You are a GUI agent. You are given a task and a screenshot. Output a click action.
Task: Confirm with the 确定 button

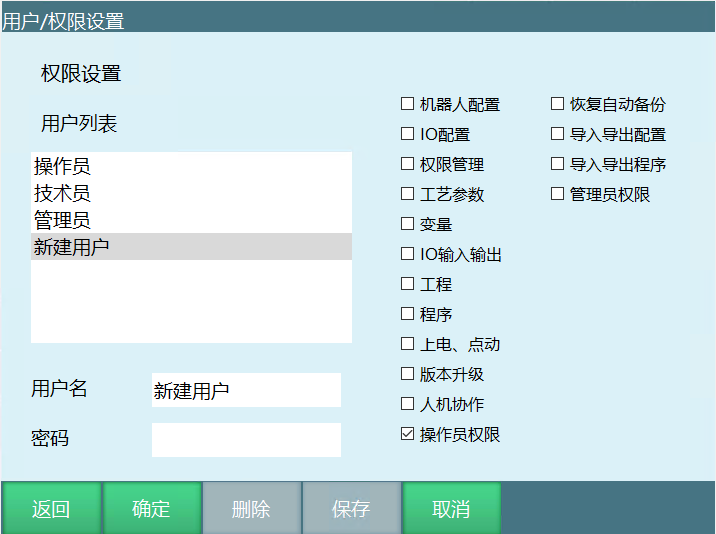(152, 508)
